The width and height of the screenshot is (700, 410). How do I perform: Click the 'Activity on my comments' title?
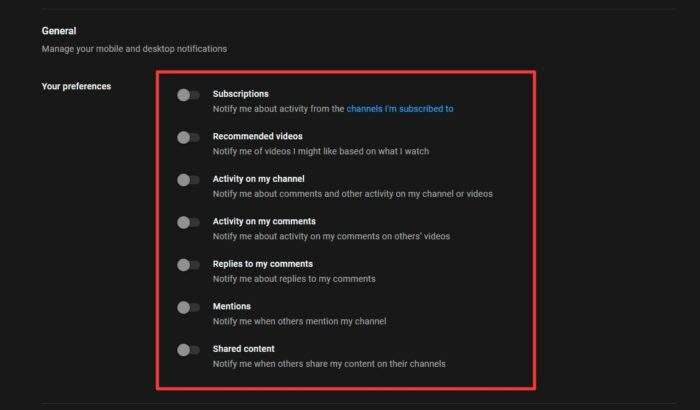[x=264, y=221]
